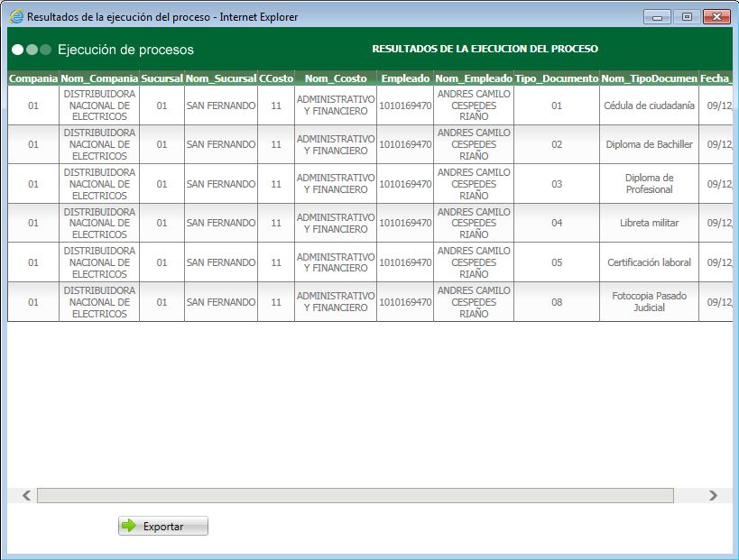
Task: Click the Exportar button
Action: point(162,526)
